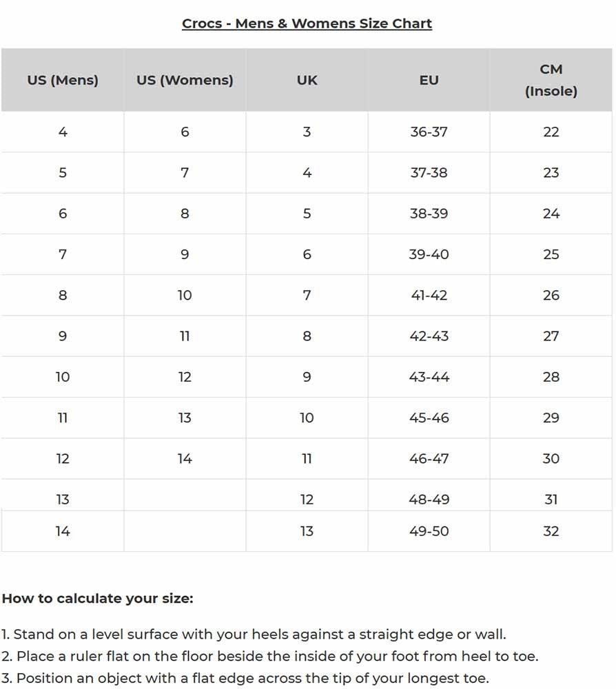Click the UK column header
Screen dimensions: 616x689
(x=307, y=80)
